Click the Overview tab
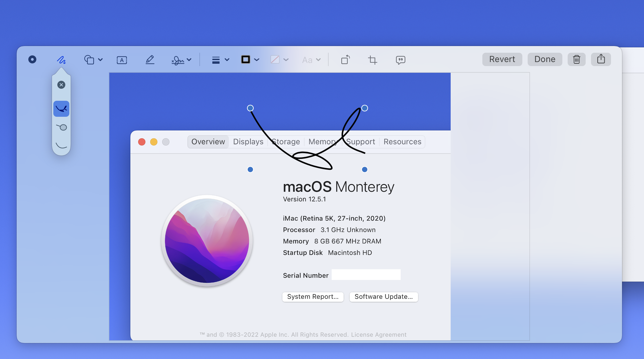 tap(208, 142)
